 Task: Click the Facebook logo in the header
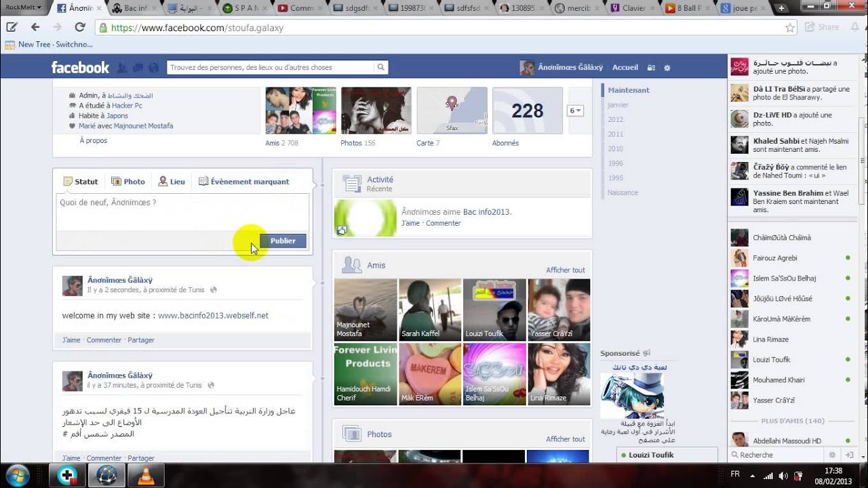coord(80,67)
